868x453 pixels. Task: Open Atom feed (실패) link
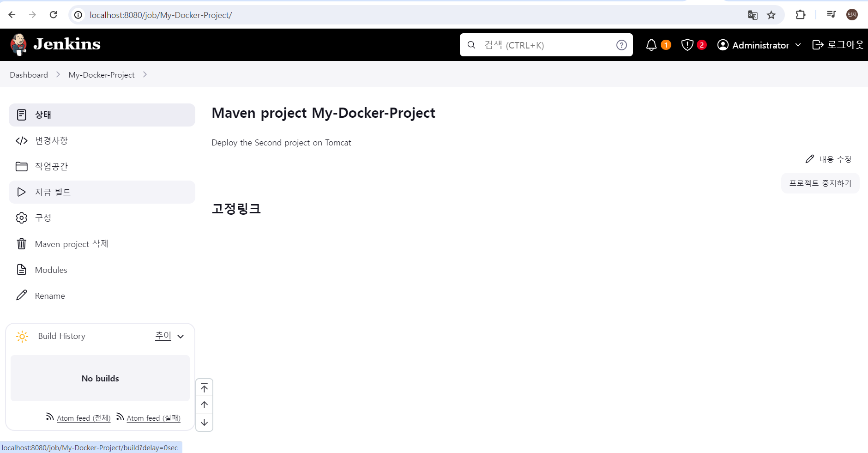tap(153, 418)
